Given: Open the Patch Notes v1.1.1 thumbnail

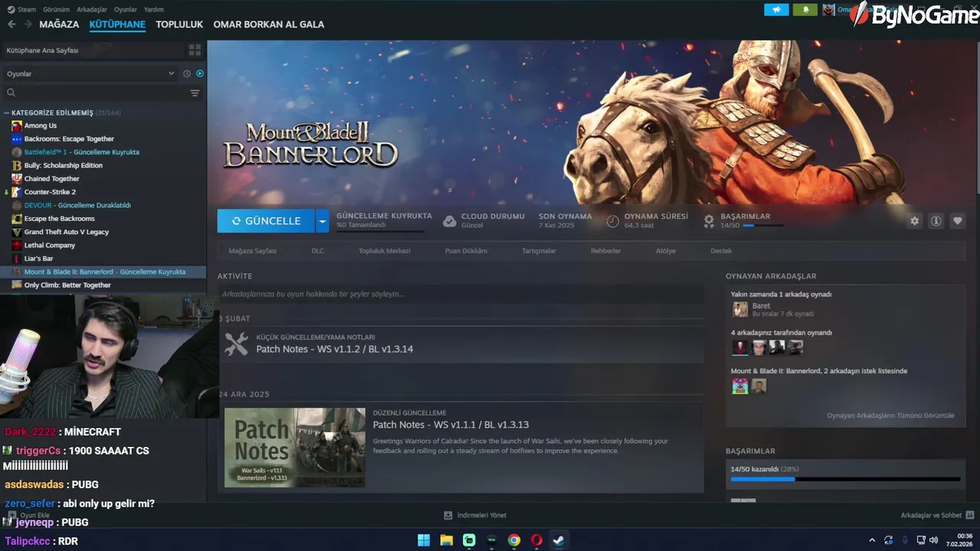Looking at the screenshot, I should [x=295, y=448].
